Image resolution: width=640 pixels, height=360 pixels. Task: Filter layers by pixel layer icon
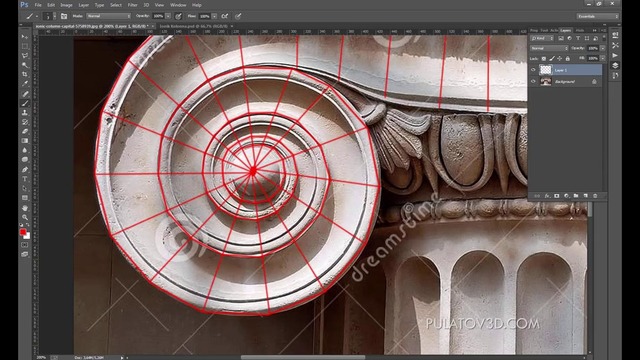click(x=561, y=38)
